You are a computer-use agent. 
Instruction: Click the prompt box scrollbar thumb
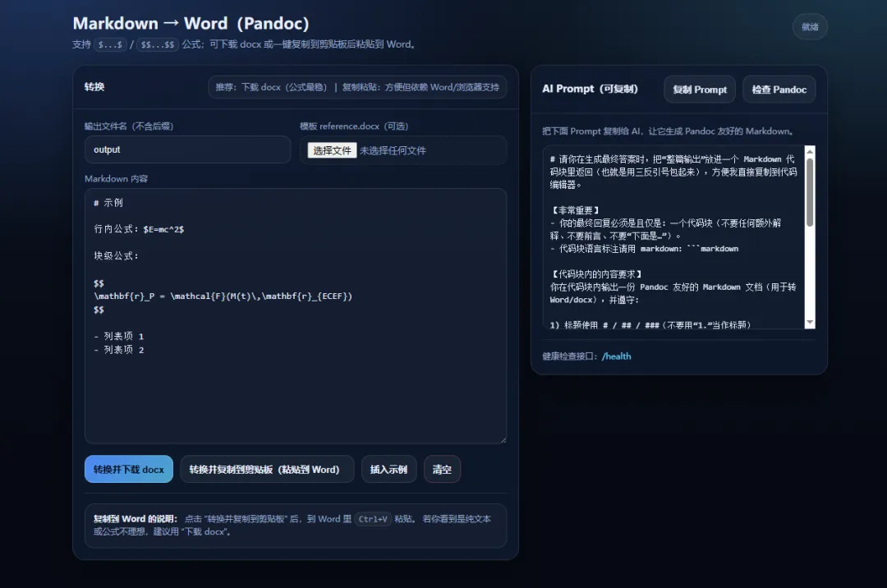coord(810,192)
